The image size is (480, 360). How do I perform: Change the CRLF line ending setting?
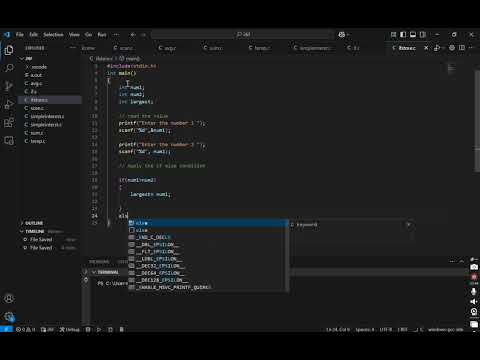(x=403, y=329)
